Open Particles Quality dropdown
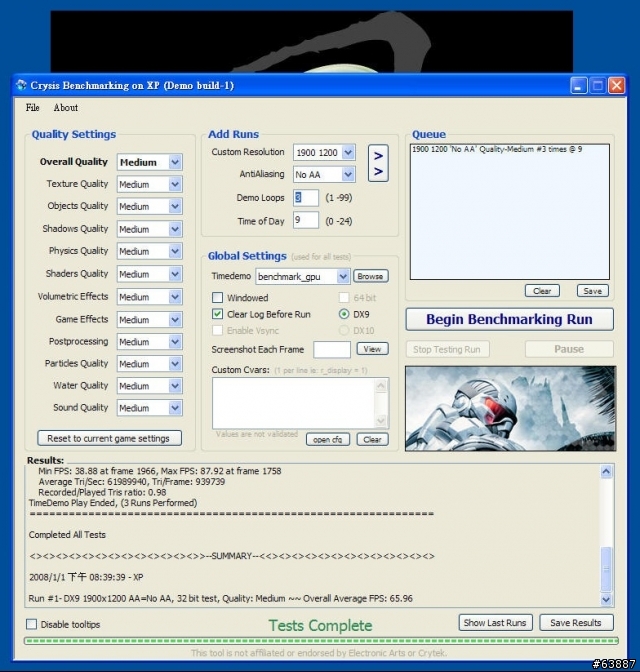 (x=150, y=364)
